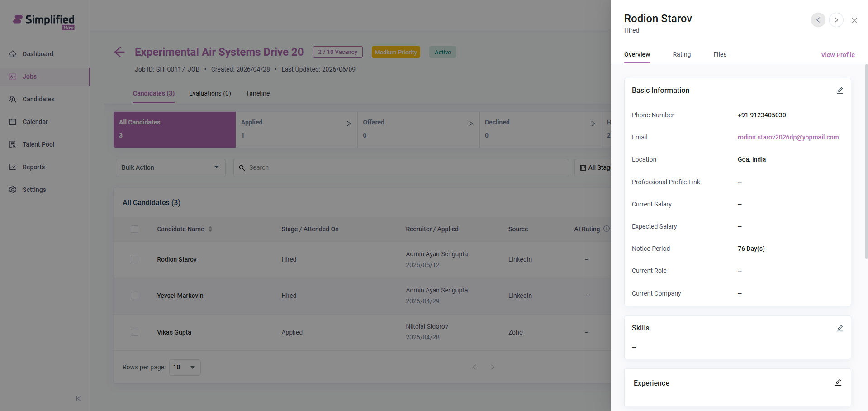Switch to the Files tab
Image resolution: width=868 pixels, height=411 pixels.
(x=720, y=54)
